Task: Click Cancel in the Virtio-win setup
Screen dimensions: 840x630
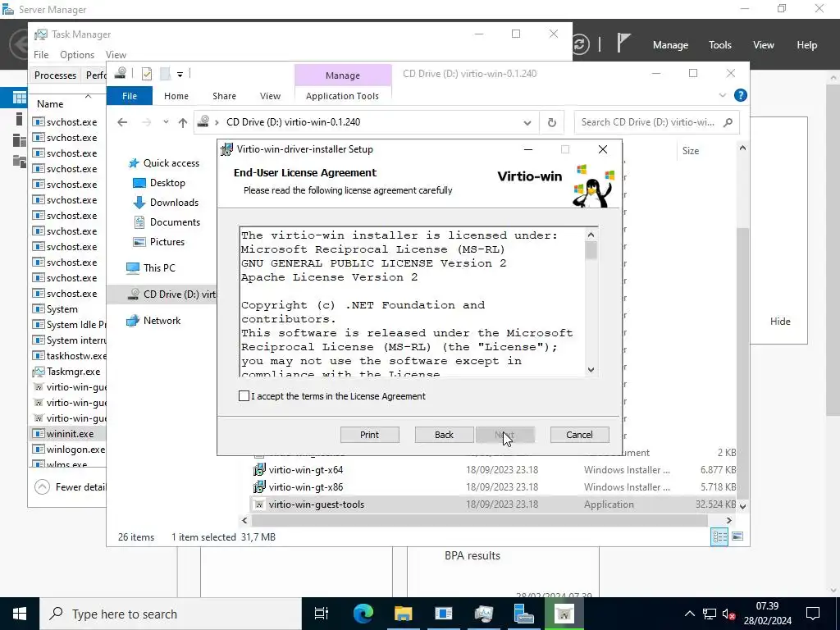Action: pos(579,435)
